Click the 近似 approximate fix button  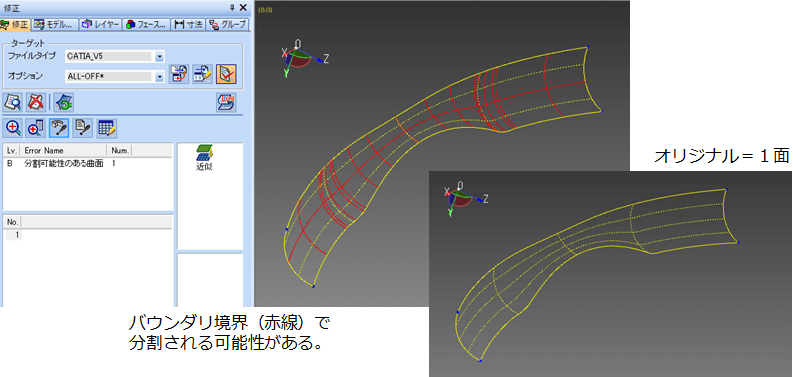(204, 158)
